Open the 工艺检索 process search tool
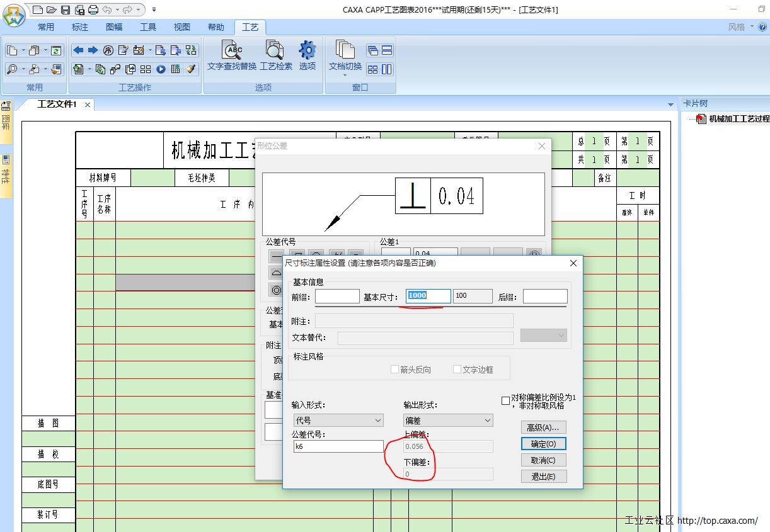 tap(276, 55)
